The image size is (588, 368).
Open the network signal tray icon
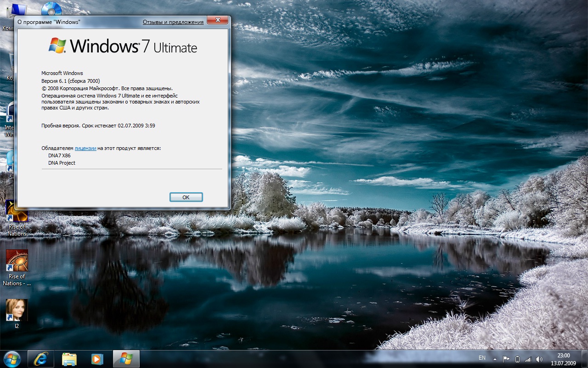coord(528,359)
